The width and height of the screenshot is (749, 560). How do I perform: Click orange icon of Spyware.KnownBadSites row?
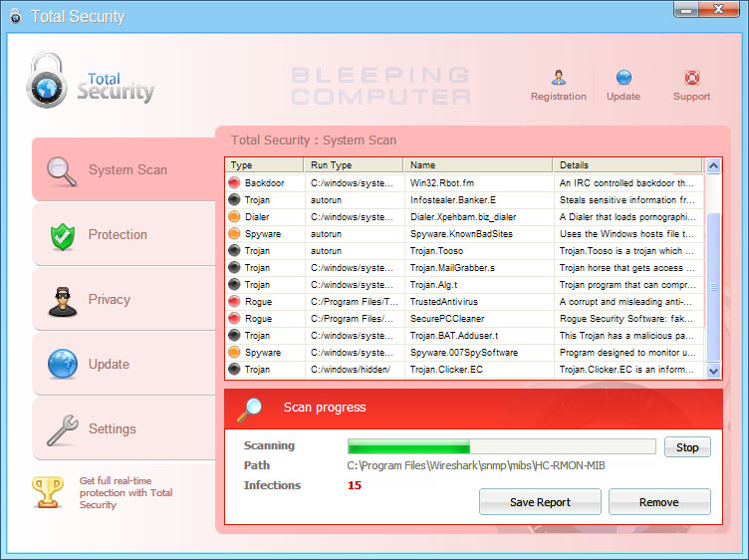[x=234, y=233]
